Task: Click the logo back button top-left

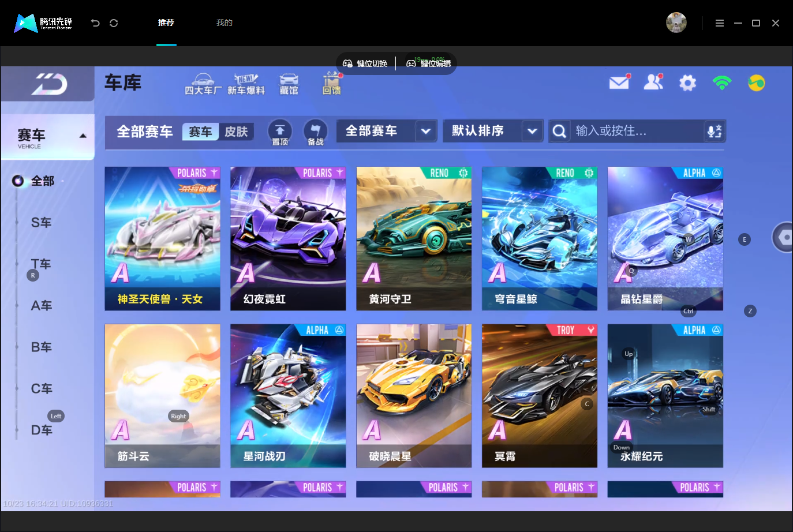Action: point(48,84)
